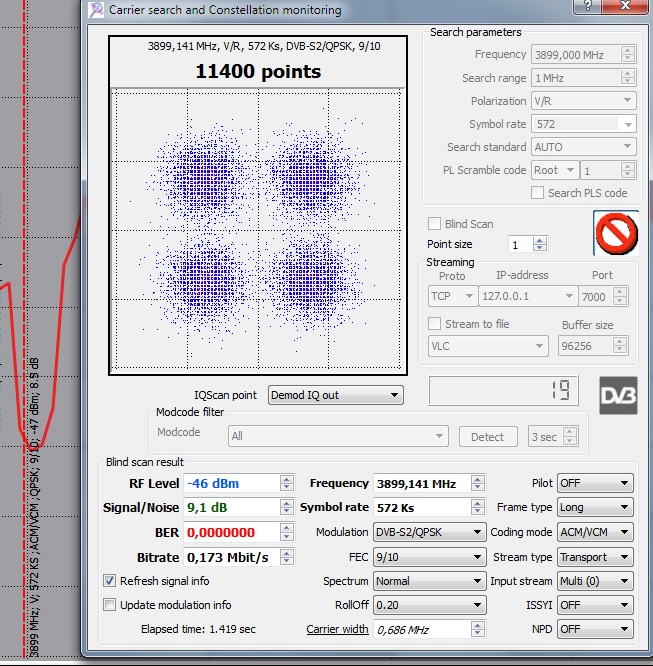
Task: Click the constellation diagram plot
Action: (x=257, y=229)
